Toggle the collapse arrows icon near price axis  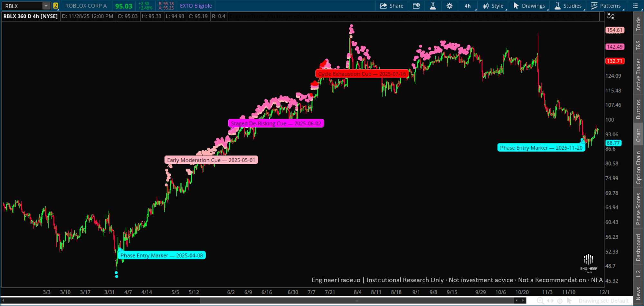(x=611, y=16)
